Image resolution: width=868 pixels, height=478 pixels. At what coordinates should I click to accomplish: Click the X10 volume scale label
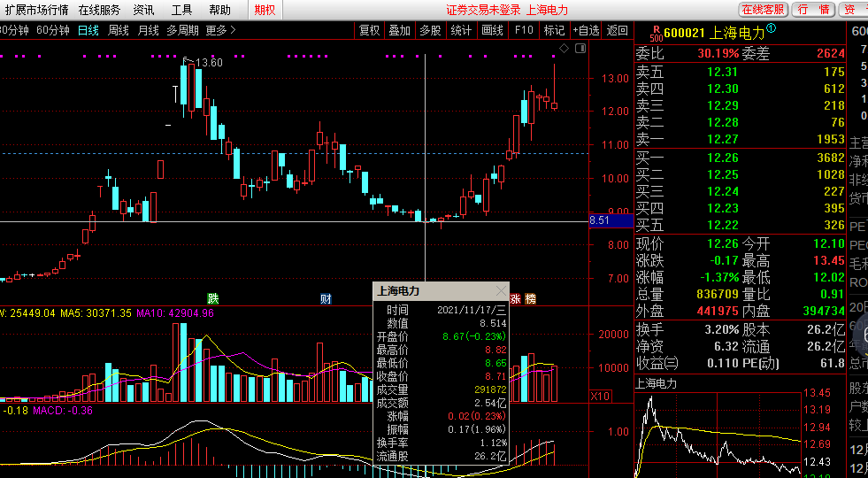click(600, 396)
